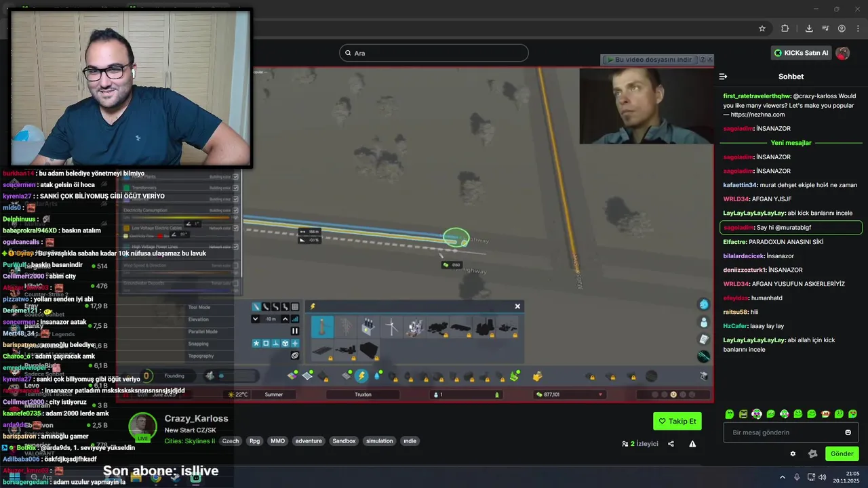Send the message with Gönder
This screenshot has height=488, width=868.
point(842,453)
